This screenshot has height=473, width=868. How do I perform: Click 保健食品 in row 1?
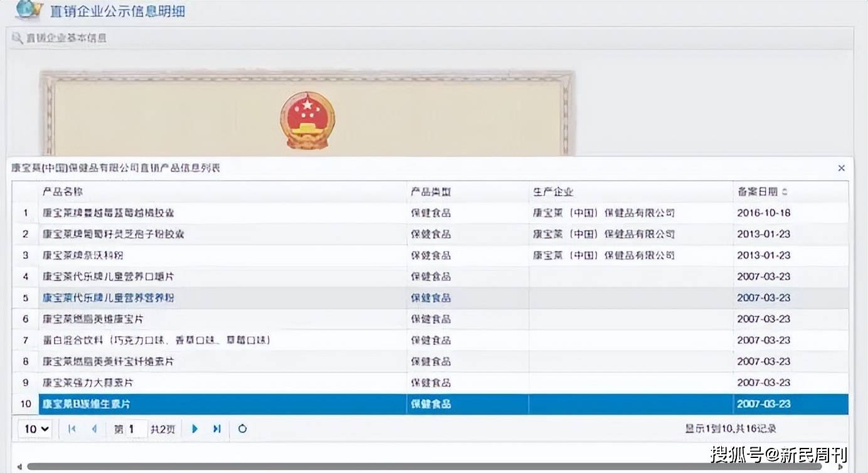[431, 213]
